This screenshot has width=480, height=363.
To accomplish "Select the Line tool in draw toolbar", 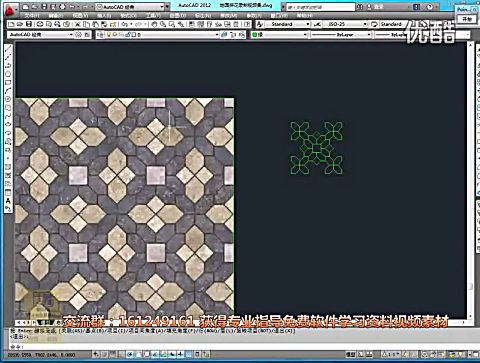I will pyautogui.click(x=8, y=49).
